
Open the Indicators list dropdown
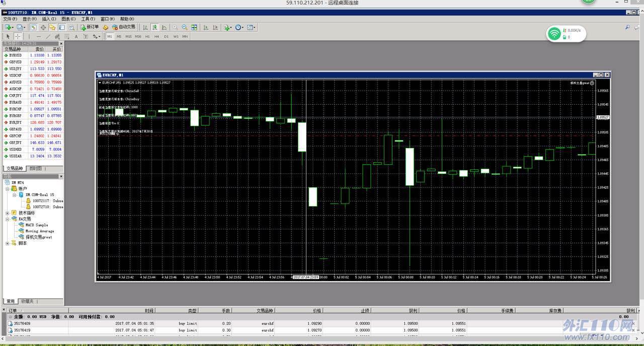[x=228, y=27]
